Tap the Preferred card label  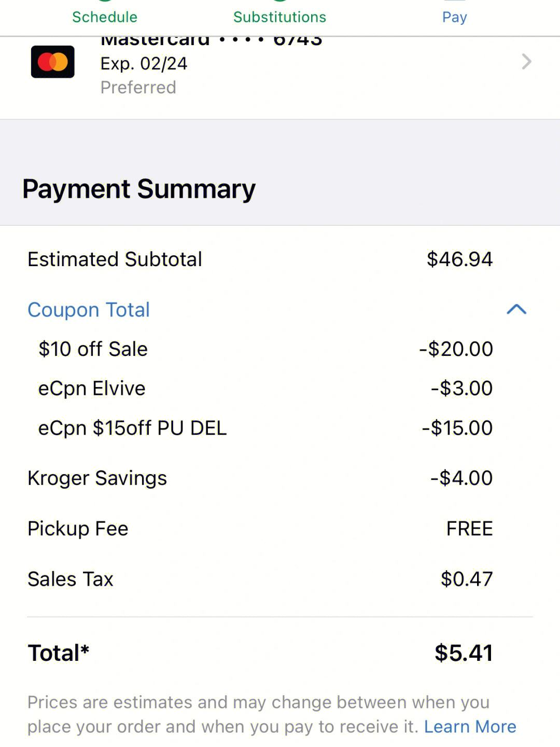click(x=138, y=87)
